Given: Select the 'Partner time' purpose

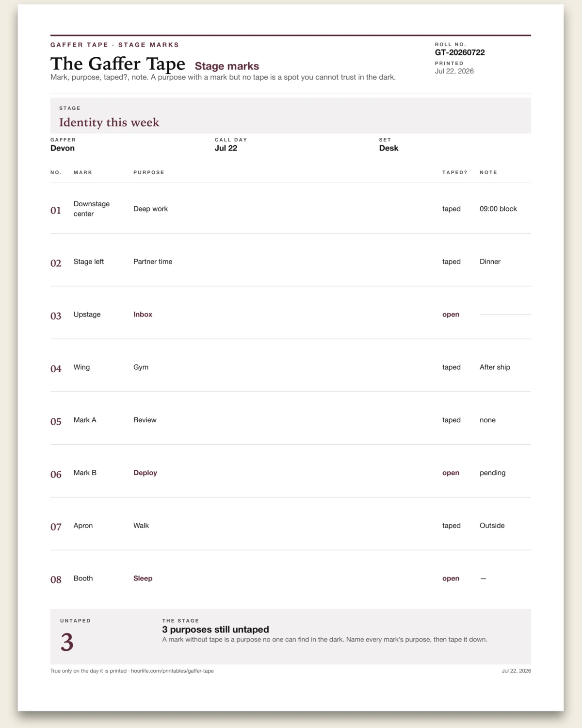Looking at the screenshot, I should (153, 262).
